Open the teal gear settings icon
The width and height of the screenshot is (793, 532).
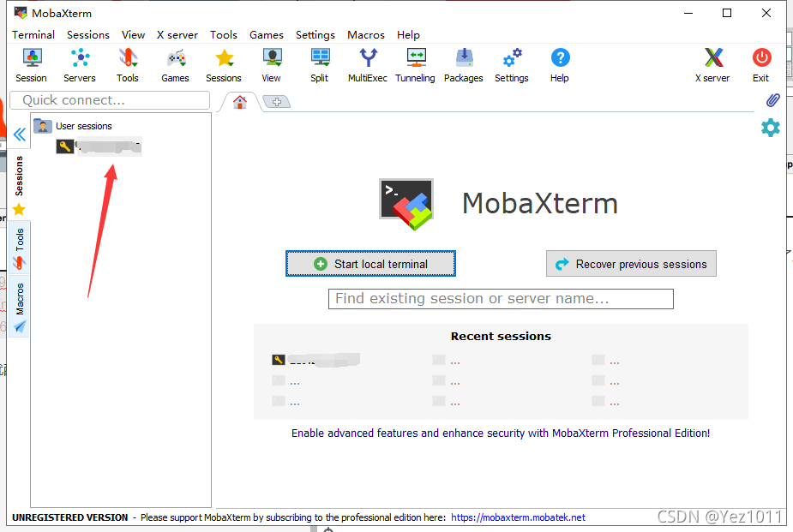(770, 128)
